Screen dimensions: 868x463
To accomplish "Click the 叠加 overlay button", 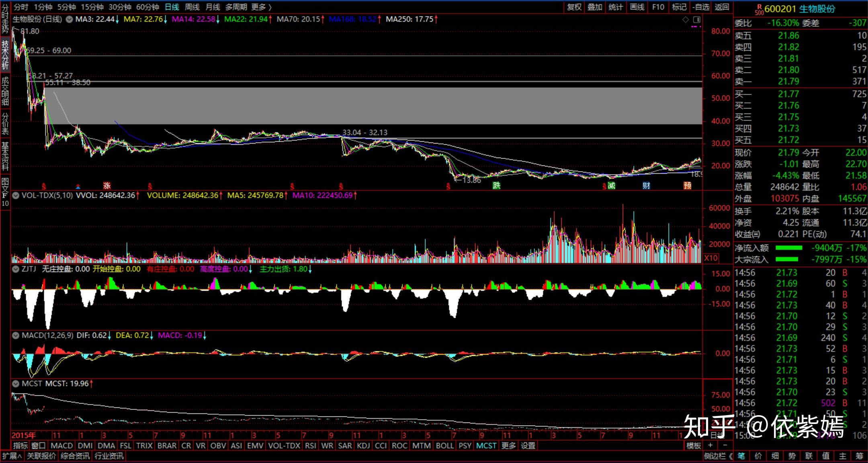I will click(x=595, y=7).
